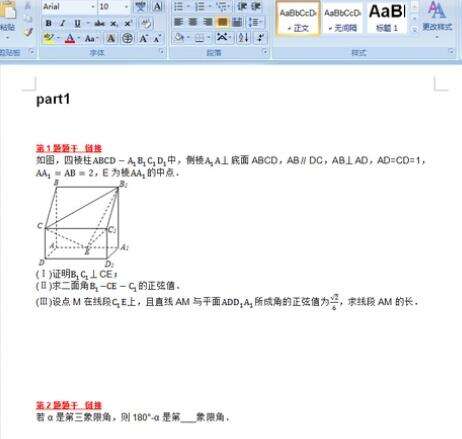Open the highlight color dropdown arrow
Screen dimensions: 462x439
coord(58,38)
